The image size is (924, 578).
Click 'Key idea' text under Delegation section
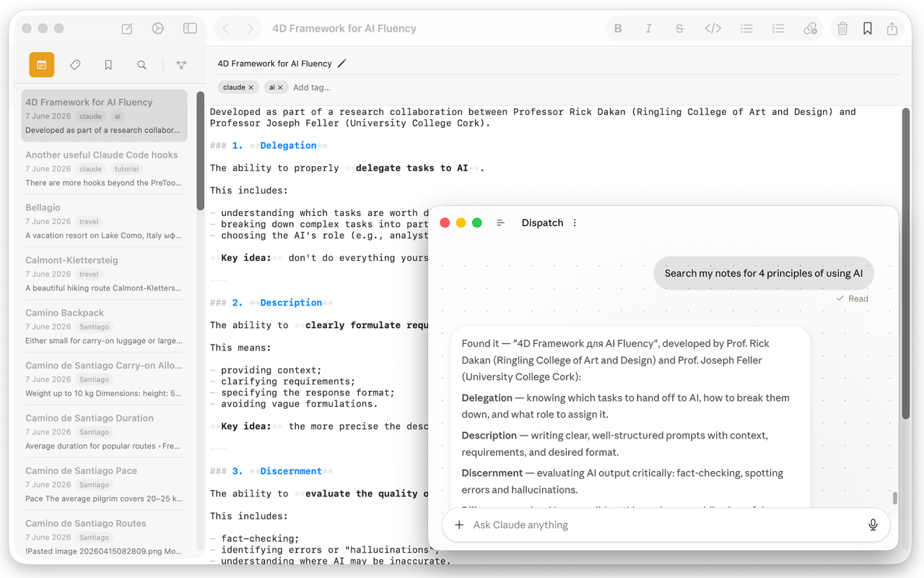245,258
